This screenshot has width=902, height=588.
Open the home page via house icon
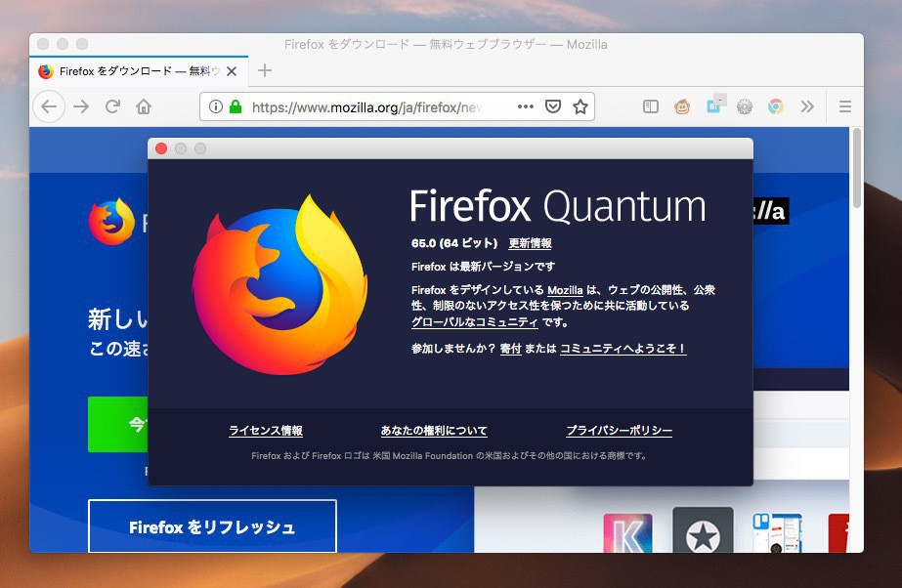click(144, 106)
